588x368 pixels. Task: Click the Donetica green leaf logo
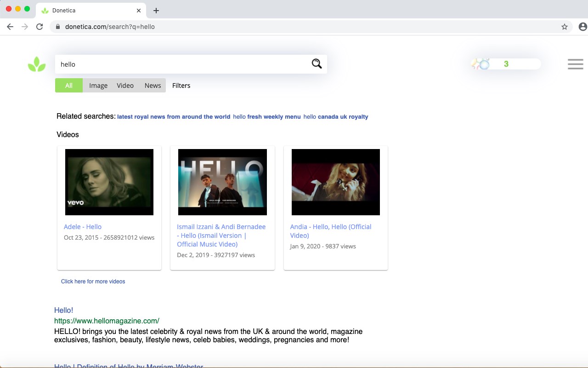[x=37, y=64]
